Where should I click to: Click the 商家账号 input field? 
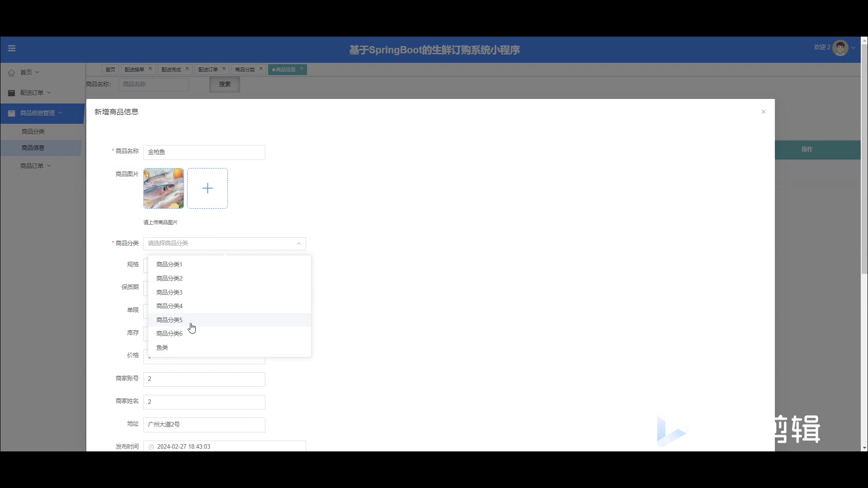[x=204, y=380]
